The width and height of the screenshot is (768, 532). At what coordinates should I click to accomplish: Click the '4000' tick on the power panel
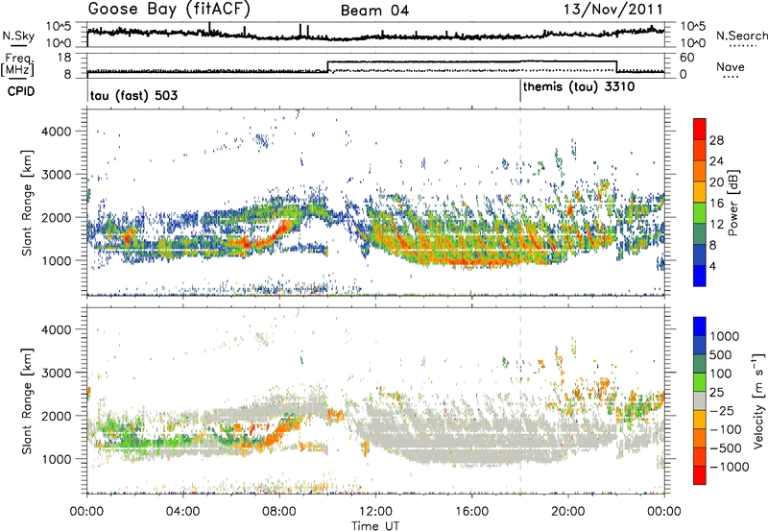57,132
